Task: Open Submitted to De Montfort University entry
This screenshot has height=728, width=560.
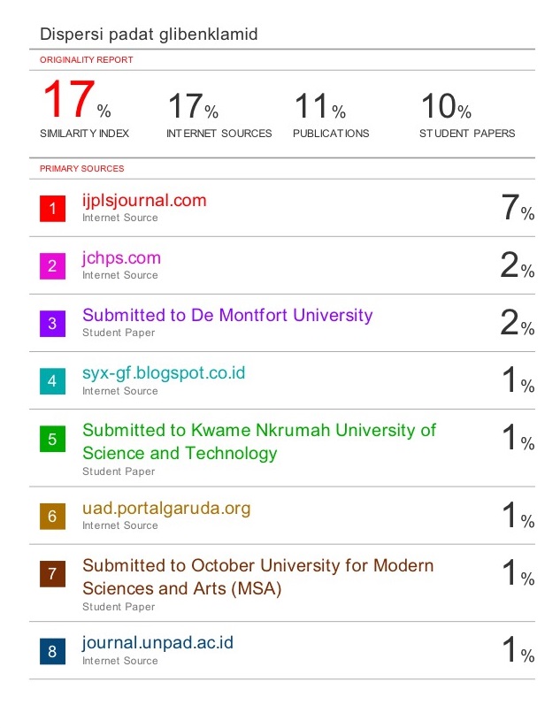Action: (x=227, y=315)
